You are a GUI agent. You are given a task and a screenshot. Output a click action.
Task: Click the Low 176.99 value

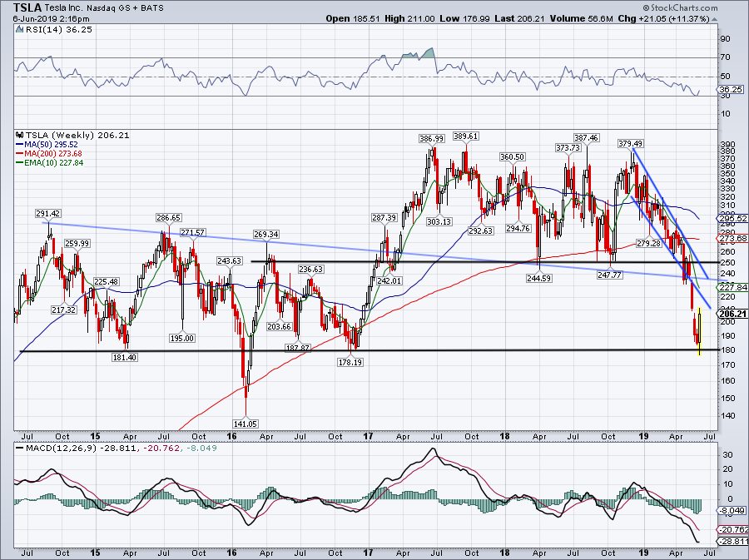[x=465, y=18]
